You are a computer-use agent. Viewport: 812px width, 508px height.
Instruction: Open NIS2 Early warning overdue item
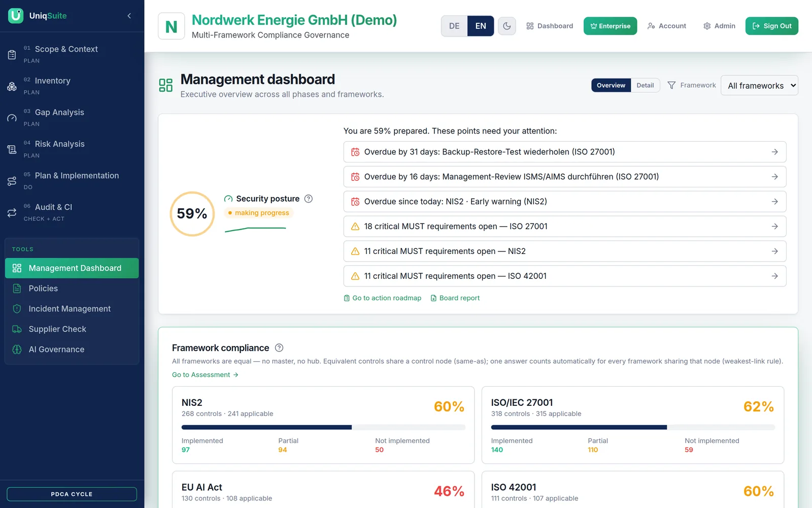(565, 202)
